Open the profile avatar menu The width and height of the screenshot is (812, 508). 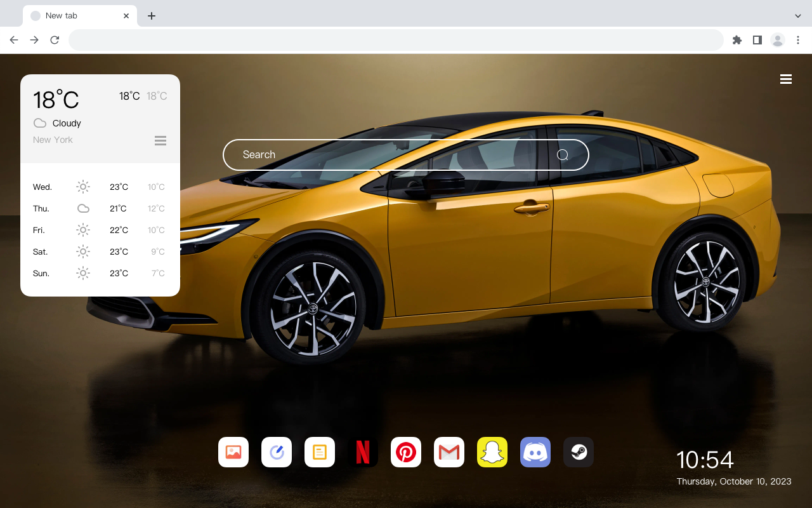pos(778,40)
